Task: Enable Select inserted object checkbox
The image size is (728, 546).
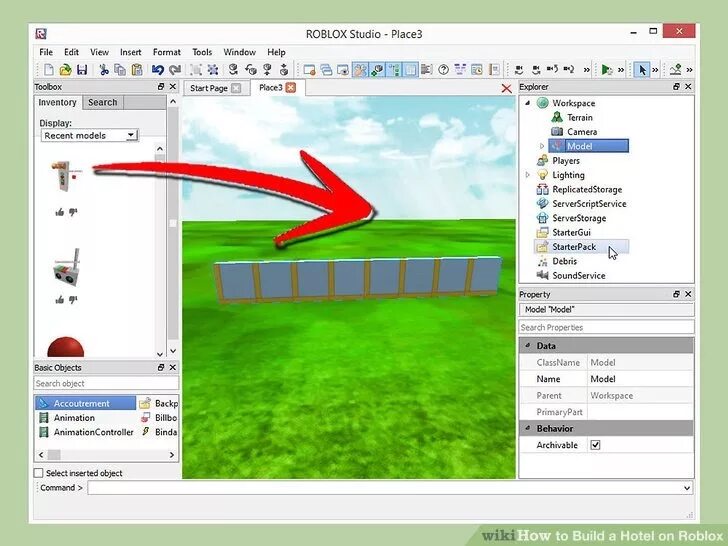Action: tap(39, 473)
